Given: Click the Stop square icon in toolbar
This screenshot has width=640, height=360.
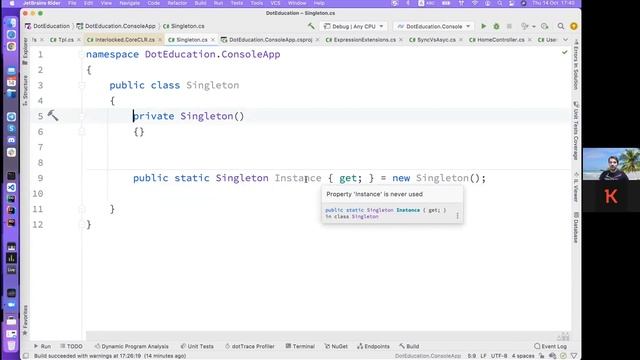Looking at the screenshot, I should click(509, 26).
